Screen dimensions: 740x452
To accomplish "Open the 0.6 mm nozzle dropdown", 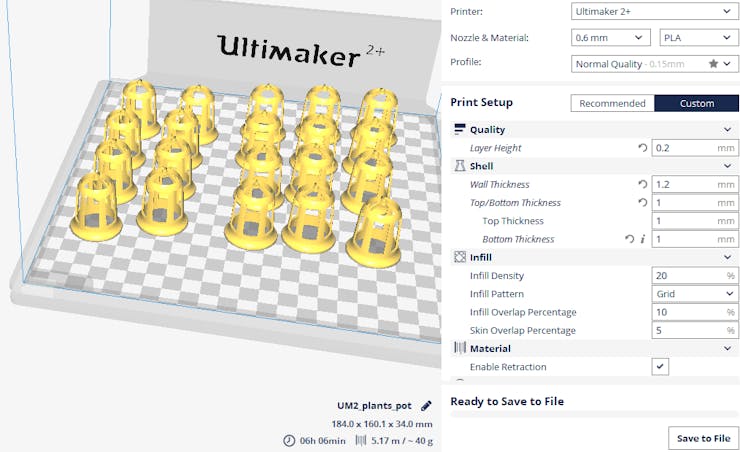I will (x=611, y=38).
